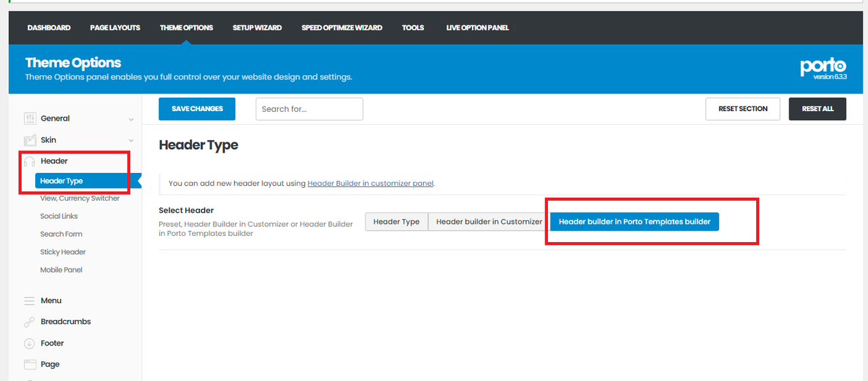868x381 pixels.
Task: Click the General sliders icon in sidebar
Action: tap(30, 119)
